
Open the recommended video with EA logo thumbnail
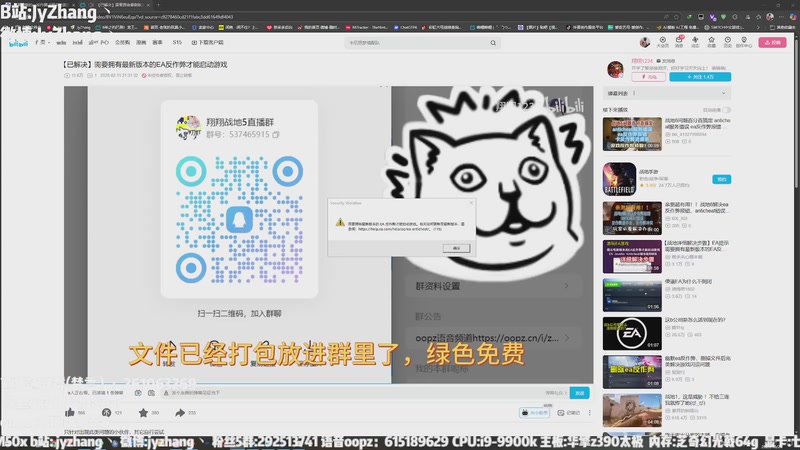click(x=632, y=334)
